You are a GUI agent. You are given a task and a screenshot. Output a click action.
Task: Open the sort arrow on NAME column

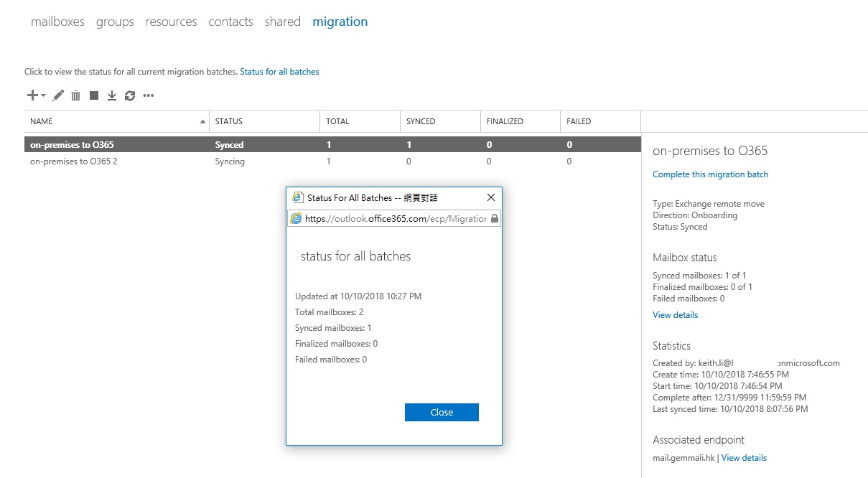pyautogui.click(x=202, y=121)
